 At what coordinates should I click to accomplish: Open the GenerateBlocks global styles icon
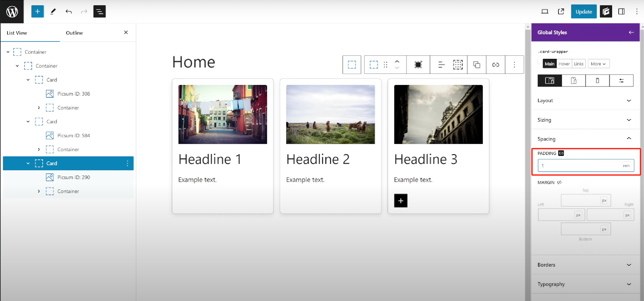[606, 12]
